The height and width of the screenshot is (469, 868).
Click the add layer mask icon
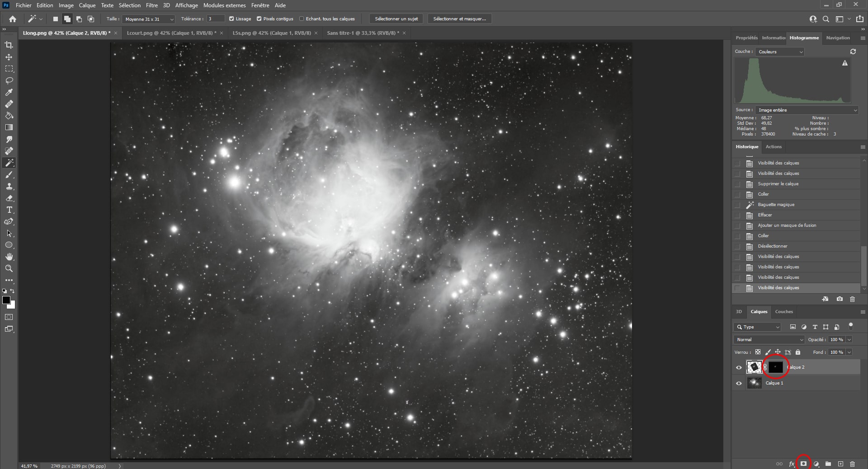tap(803, 464)
